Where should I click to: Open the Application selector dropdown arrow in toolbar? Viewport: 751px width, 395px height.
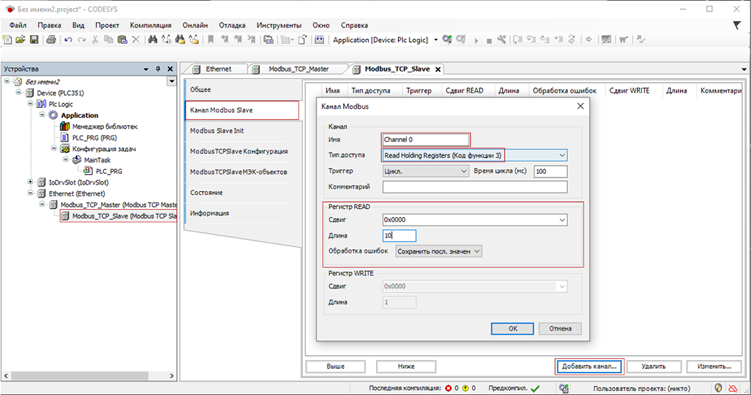[x=436, y=40]
